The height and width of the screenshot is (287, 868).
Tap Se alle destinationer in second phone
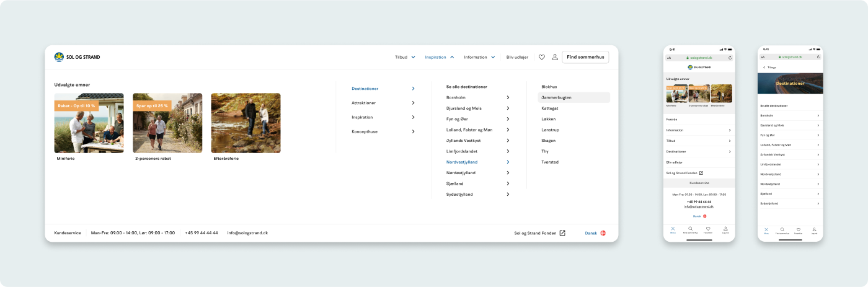[x=773, y=106]
